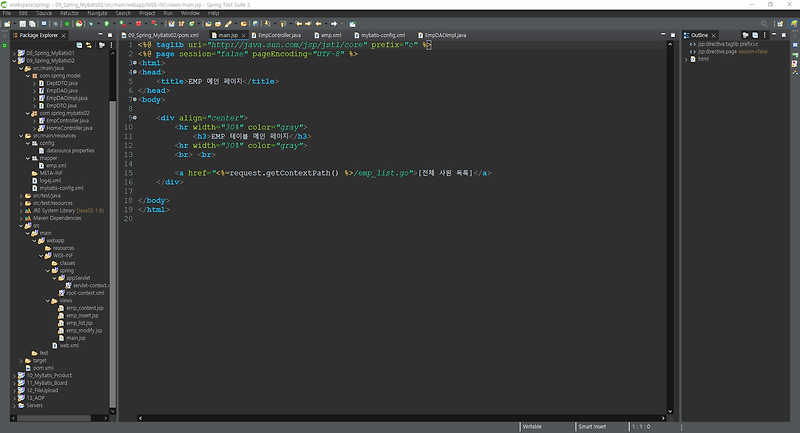Click the Save icon in the toolbar
Screen dimensions: 800x433
[22, 22]
